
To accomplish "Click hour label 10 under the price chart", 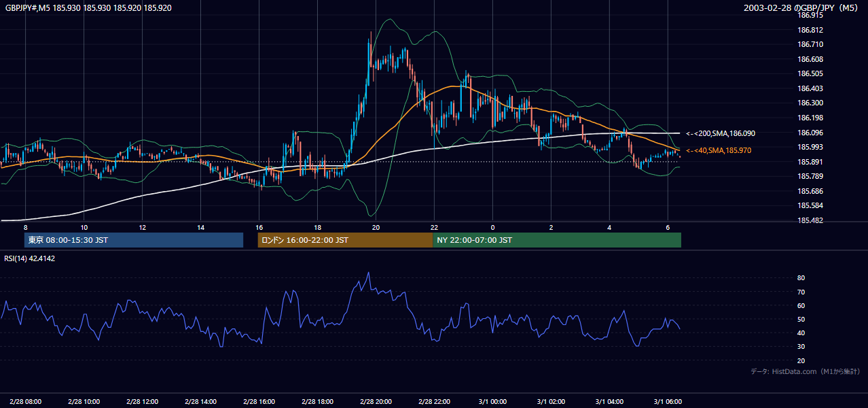I will 84,227.
